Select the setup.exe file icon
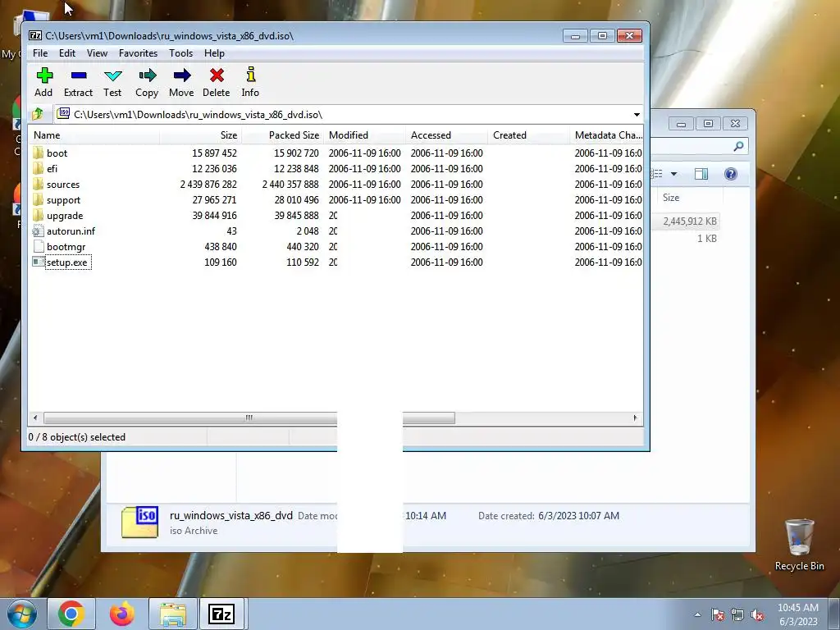Image resolution: width=840 pixels, height=630 pixels. (x=38, y=262)
